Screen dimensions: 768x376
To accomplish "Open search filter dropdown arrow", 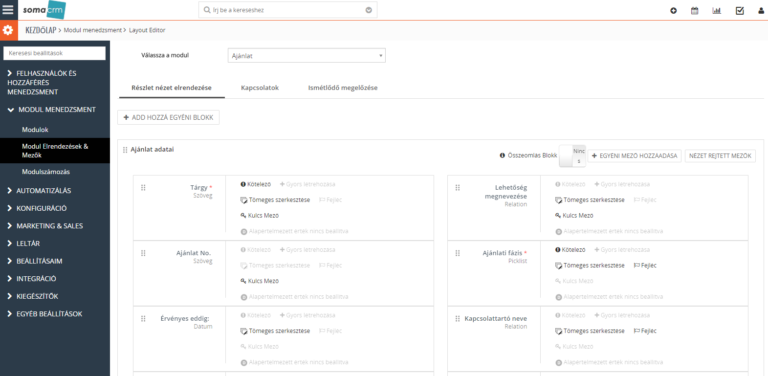I will pyautogui.click(x=368, y=10).
